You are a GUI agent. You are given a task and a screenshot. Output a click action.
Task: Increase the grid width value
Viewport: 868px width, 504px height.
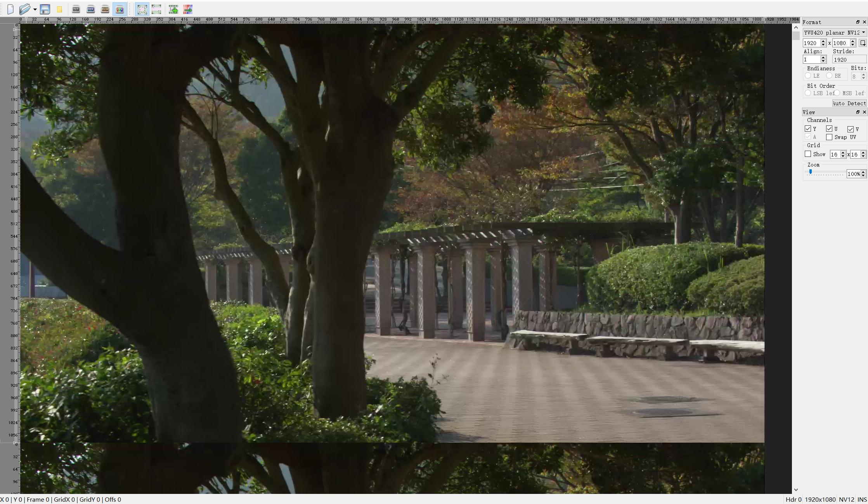843,153
